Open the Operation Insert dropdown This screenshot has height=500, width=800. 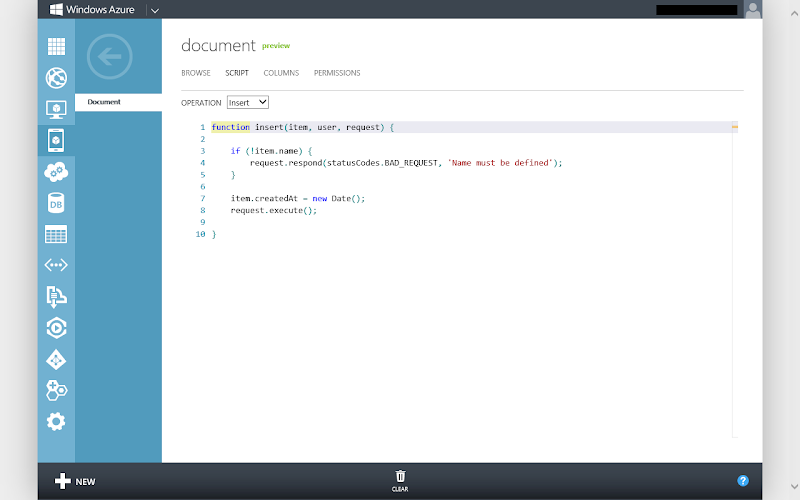click(248, 102)
